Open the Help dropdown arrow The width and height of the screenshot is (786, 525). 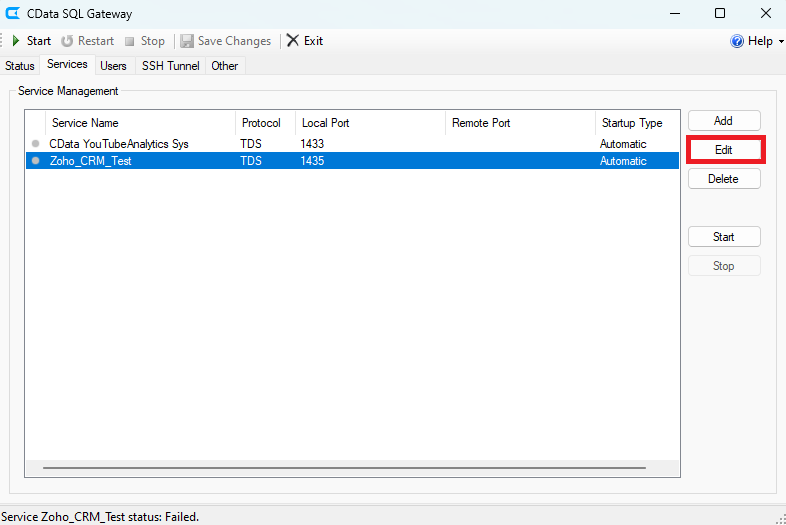click(781, 42)
